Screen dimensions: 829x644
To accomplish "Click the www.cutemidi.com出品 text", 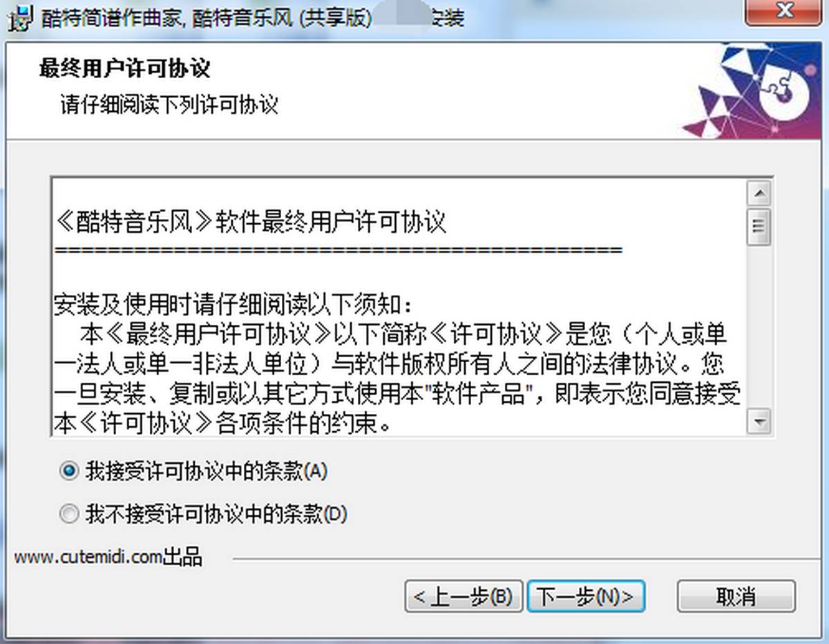I will point(108,557).
